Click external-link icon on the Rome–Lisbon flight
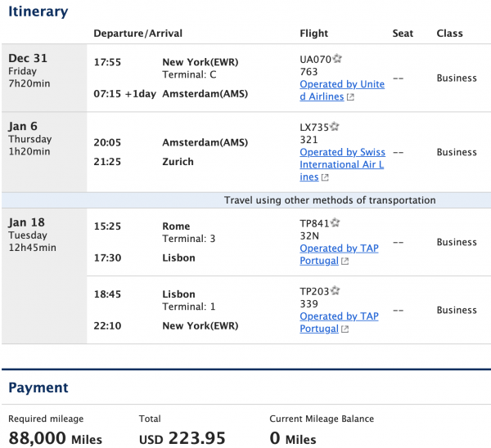This screenshot has width=491, height=448. [x=345, y=262]
